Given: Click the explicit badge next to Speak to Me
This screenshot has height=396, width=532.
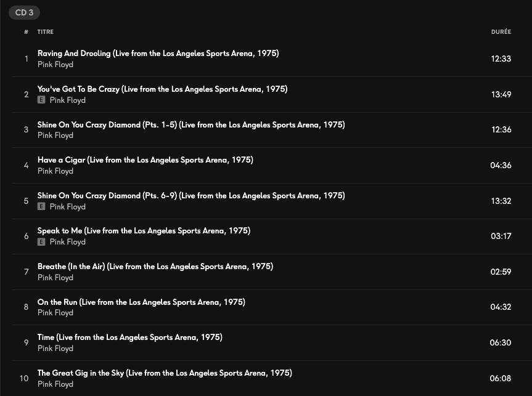Looking at the screenshot, I should pos(41,242).
